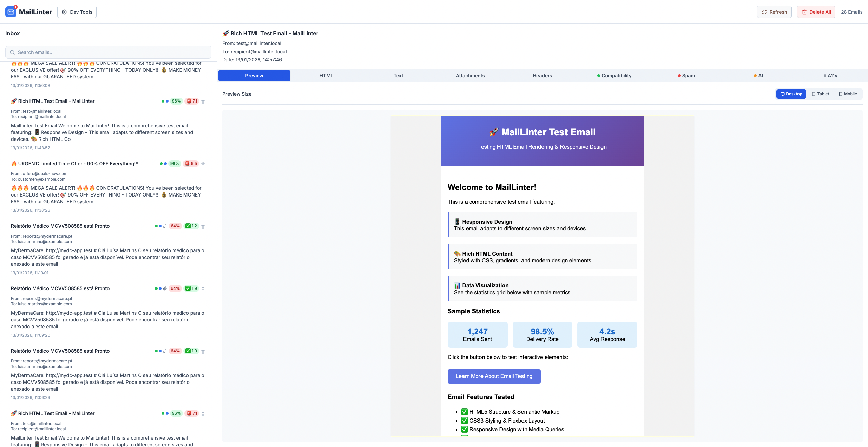
Task: Click attachment paperclip on 11:09:20 Relatório email
Action: coord(165,288)
